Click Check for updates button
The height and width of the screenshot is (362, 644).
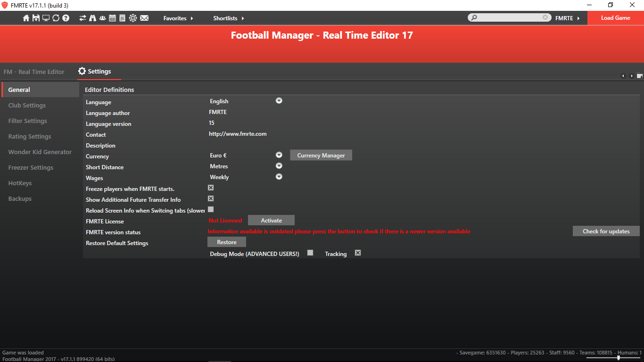(606, 231)
